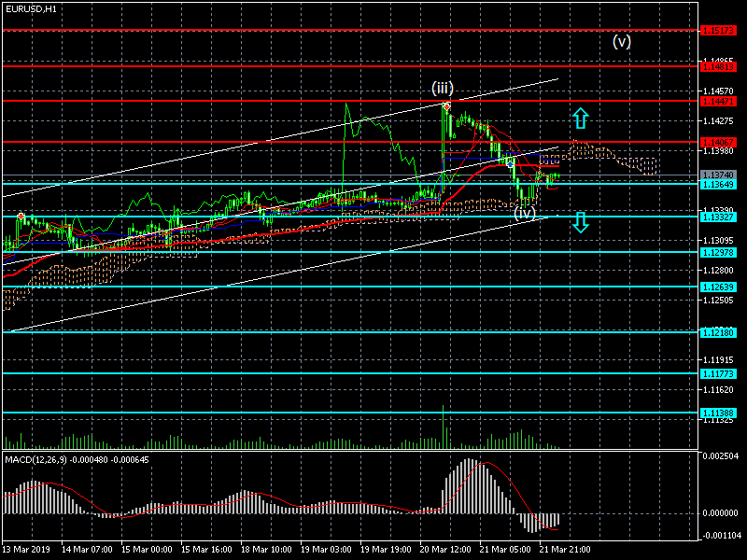
Task: Select the (v) wave label
Action: click(622, 42)
